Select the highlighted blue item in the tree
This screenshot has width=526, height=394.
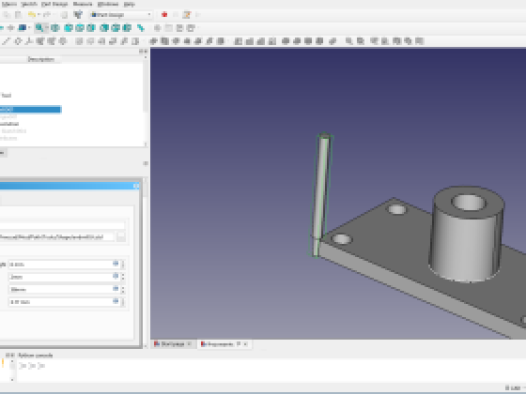(x=30, y=109)
